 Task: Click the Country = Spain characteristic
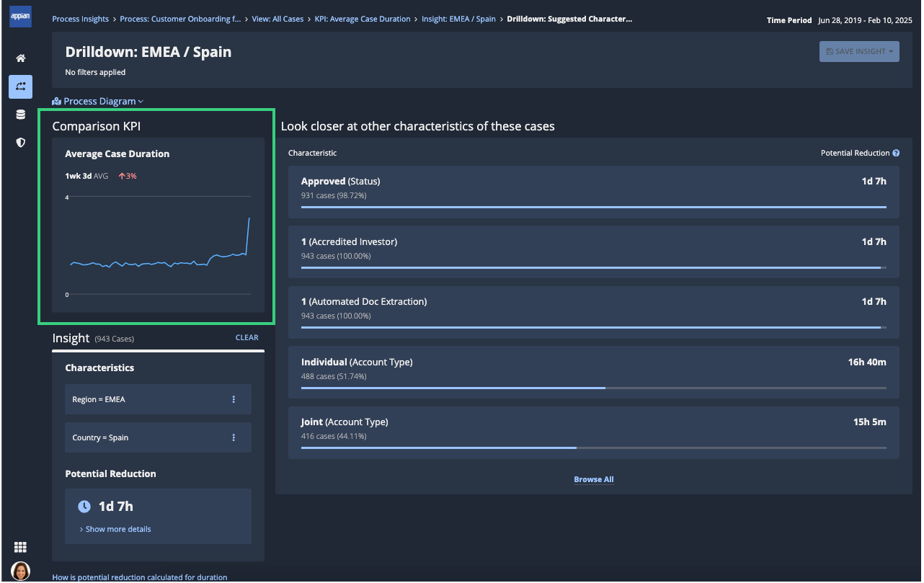[x=158, y=437]
